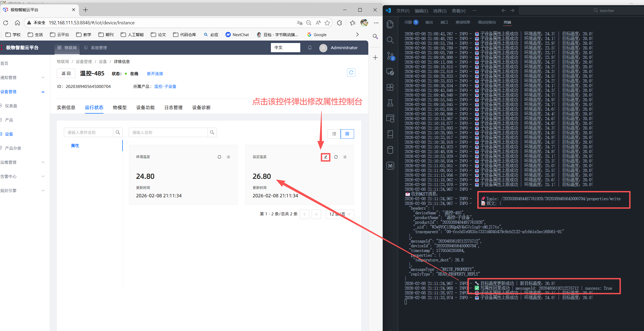Click the page refresh icon beside device header

(x=351, y=72)
